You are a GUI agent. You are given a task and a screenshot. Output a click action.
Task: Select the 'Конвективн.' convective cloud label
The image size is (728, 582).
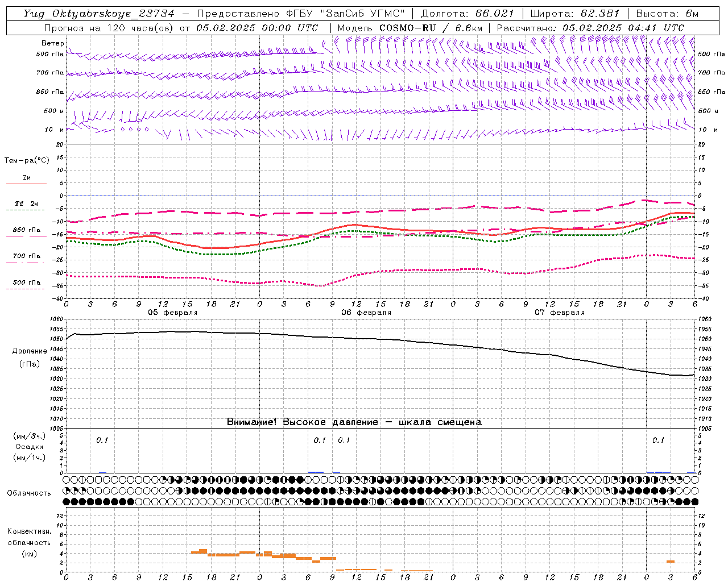[x=30, y=531]
